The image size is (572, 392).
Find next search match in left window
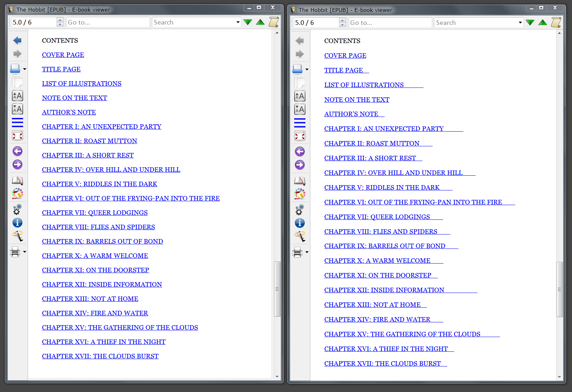pyautogui.click(x=248, y=22)
